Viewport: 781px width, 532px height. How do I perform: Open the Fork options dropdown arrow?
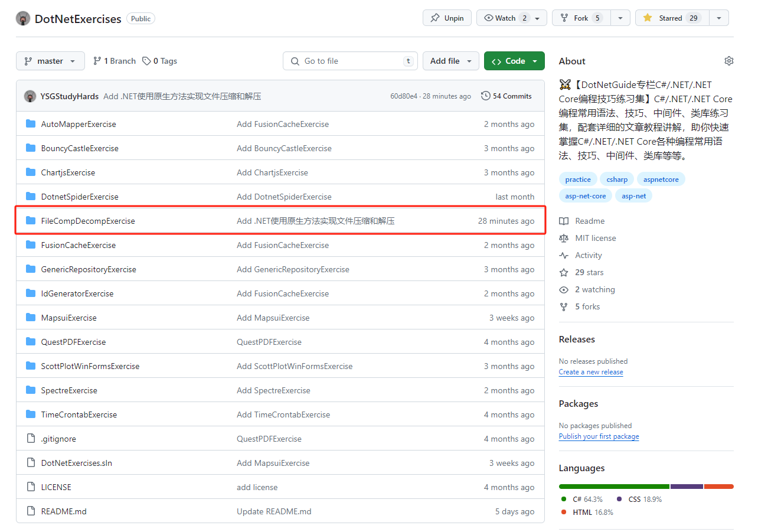(x=620, y=18)
